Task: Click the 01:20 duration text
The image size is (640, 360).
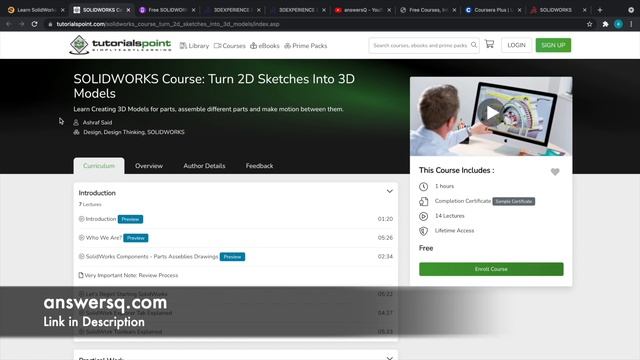Action: [x=385, y=219]
